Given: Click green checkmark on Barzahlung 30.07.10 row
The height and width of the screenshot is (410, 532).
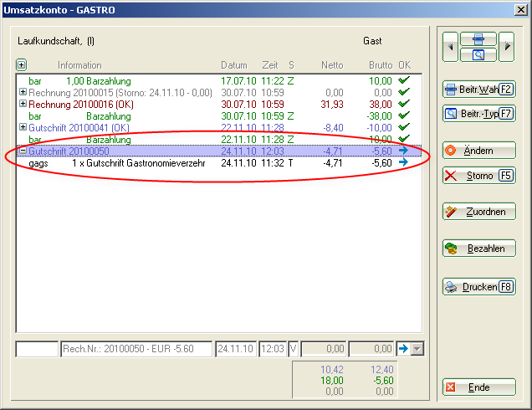Looking at the screenshot, I should [404, 115].
